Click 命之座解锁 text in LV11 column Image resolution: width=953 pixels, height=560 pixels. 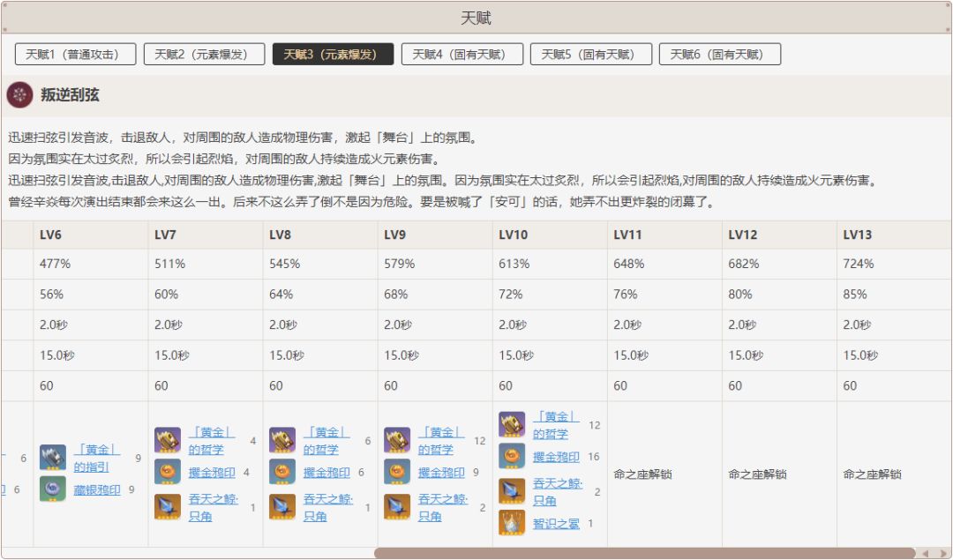coord(642,474)
